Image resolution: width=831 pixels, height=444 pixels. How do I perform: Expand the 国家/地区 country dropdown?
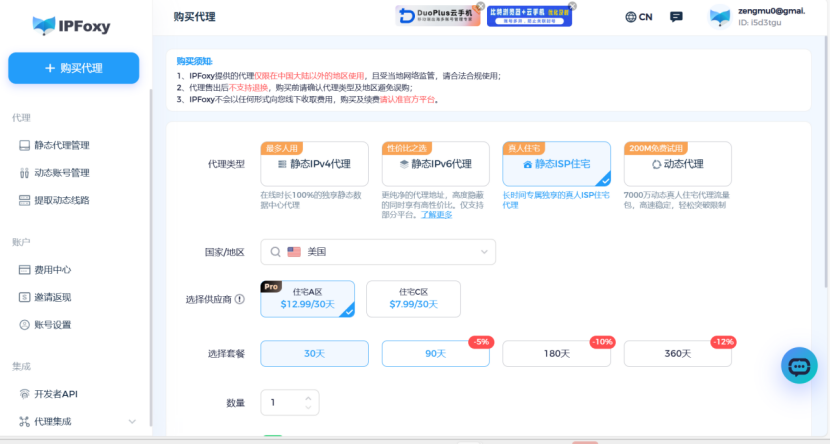[484, 252]
